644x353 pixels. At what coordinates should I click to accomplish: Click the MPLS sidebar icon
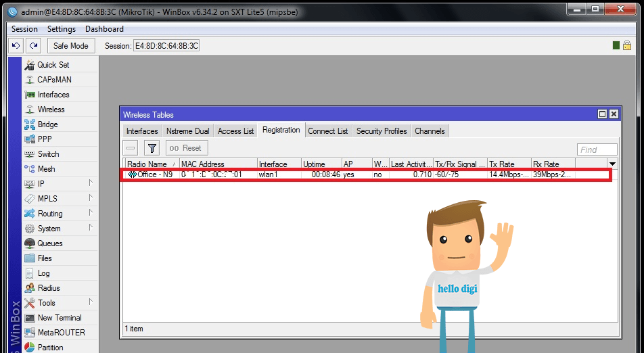[30, 199]
